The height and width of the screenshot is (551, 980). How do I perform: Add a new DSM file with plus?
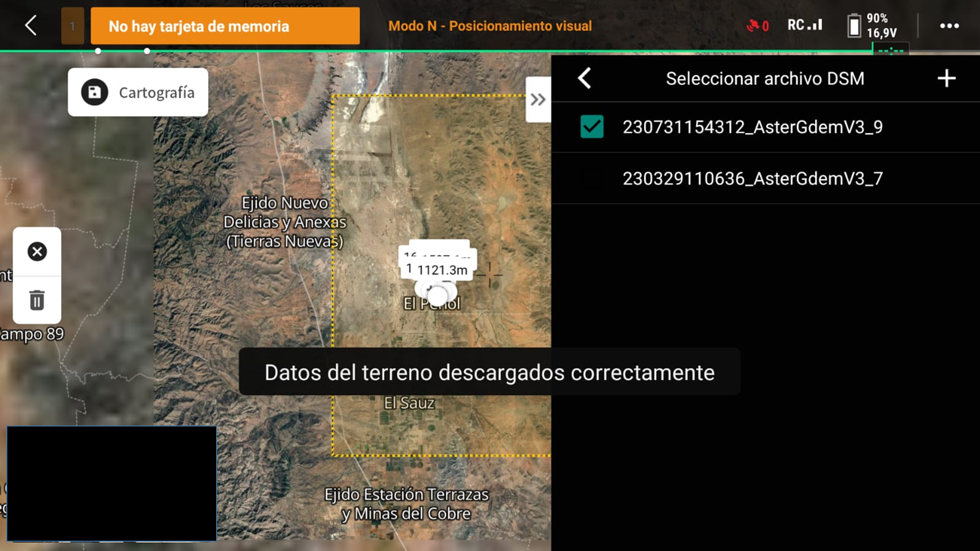point(946,78)
